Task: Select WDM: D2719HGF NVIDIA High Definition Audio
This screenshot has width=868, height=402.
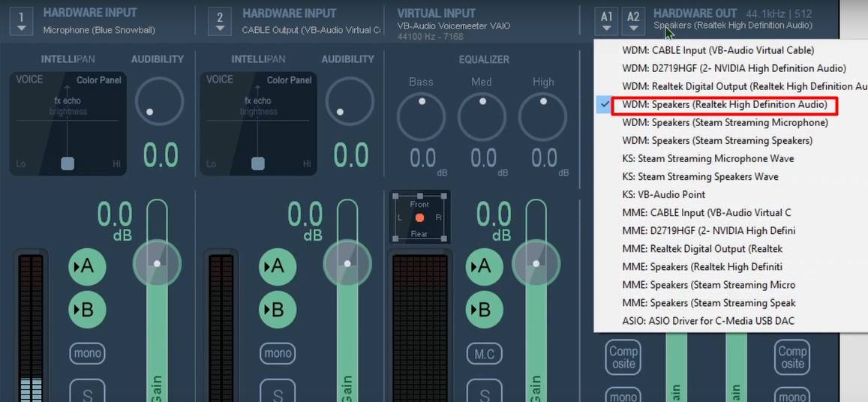Action: click(x=731, y=68)
